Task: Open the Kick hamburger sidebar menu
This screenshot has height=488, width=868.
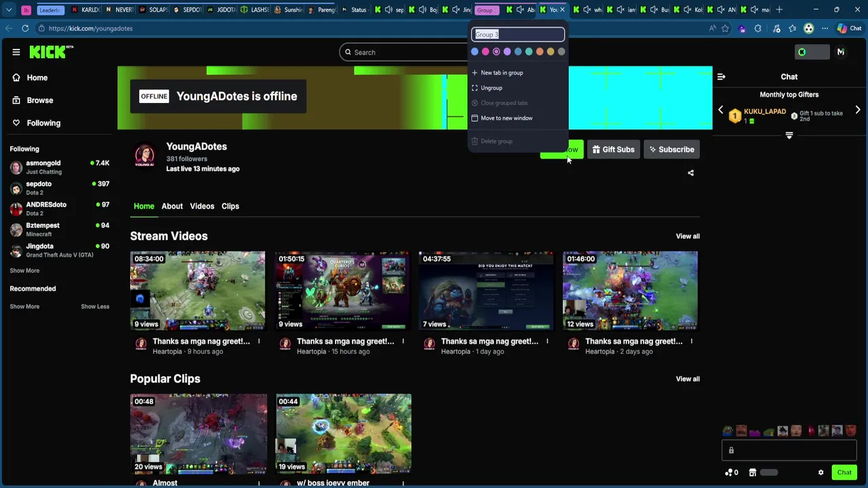Action: [x=16, y=52]
